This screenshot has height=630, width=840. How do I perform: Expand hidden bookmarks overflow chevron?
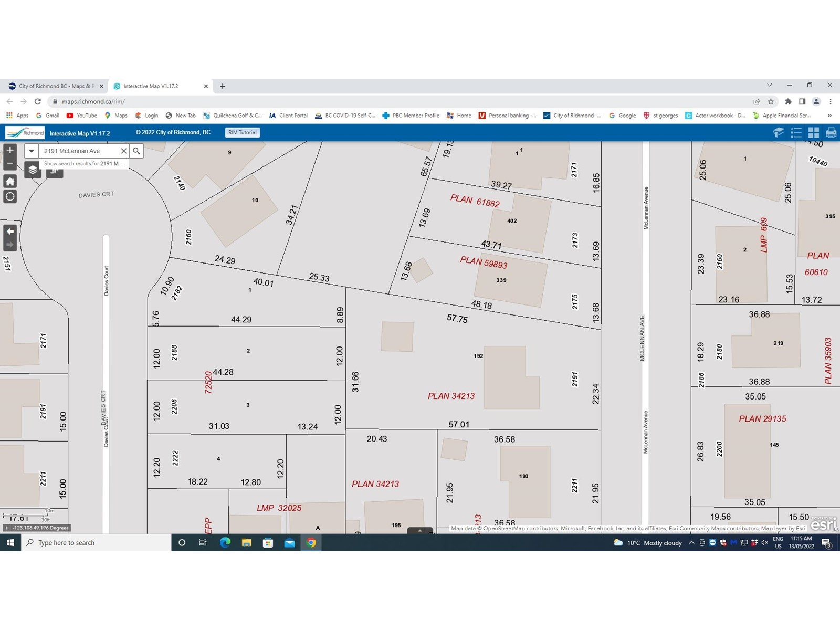tap(829, 115)
